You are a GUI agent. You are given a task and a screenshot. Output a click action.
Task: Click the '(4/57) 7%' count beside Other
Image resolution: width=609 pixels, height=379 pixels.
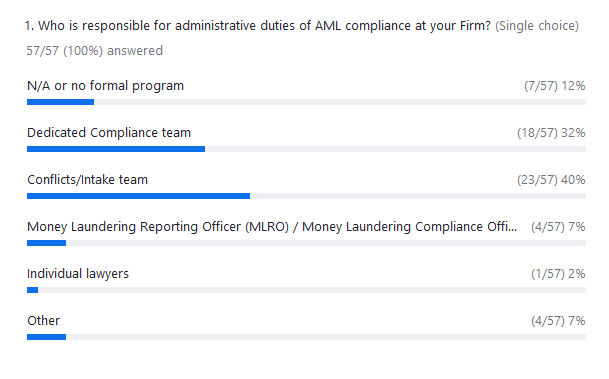(x=558, y=320)
